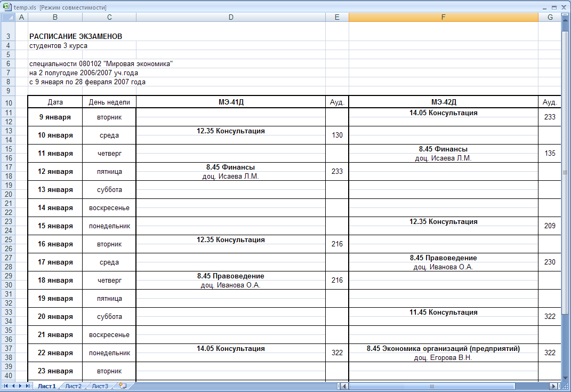The image size is (571, 392).
Task: Select column G header
Action: coord(550,17)
